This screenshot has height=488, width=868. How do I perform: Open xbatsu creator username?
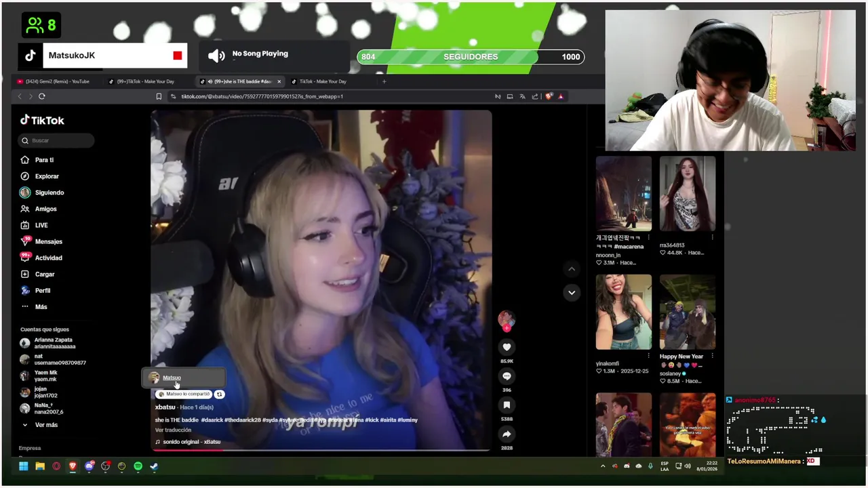tap(165, 407)
